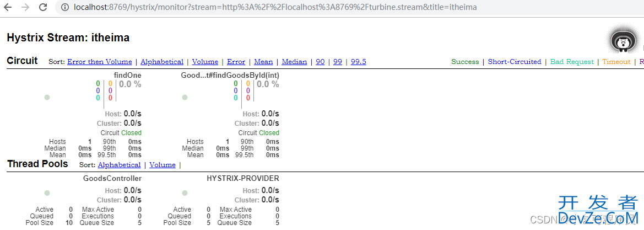Click the findOne circuit name

click(128, 76)
